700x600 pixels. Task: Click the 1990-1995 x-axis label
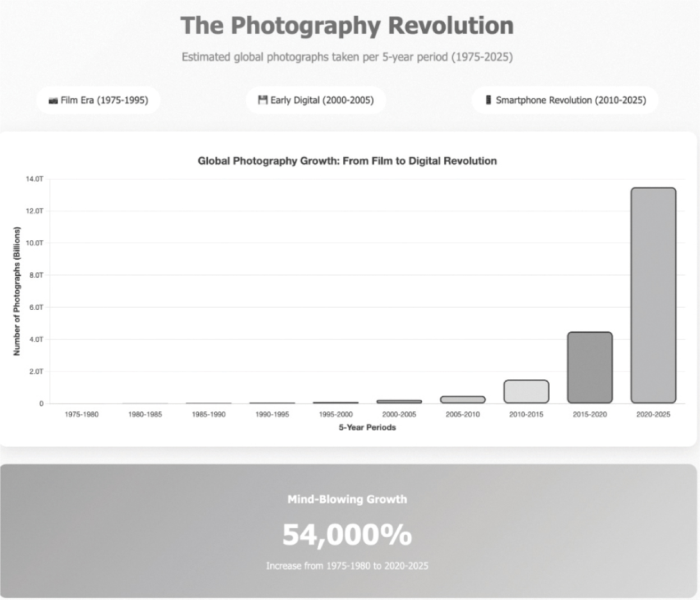272,415
